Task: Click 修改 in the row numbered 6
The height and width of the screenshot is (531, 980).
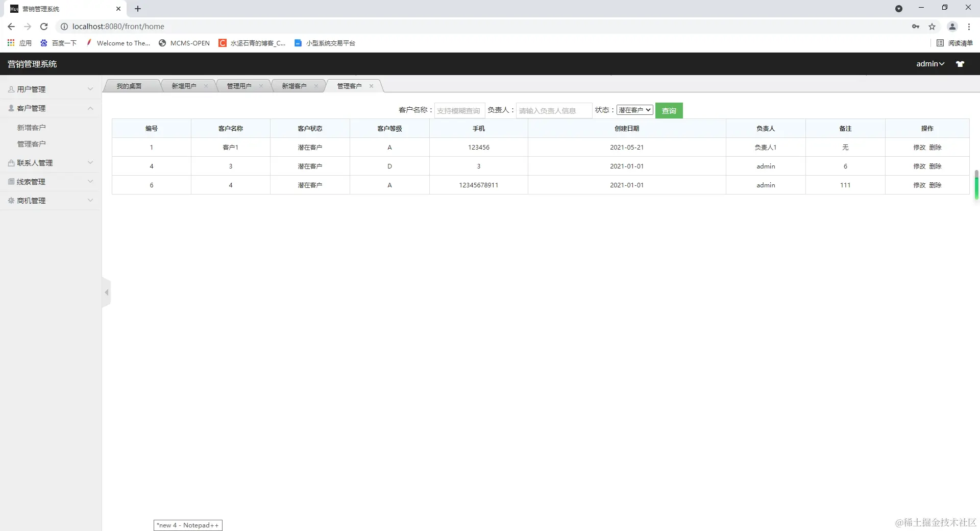Action: tap(919, 185)
